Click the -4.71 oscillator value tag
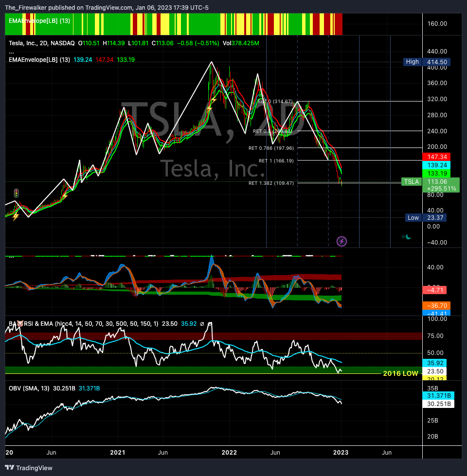This screenshot has height=476, width=467. coord(434,290)
